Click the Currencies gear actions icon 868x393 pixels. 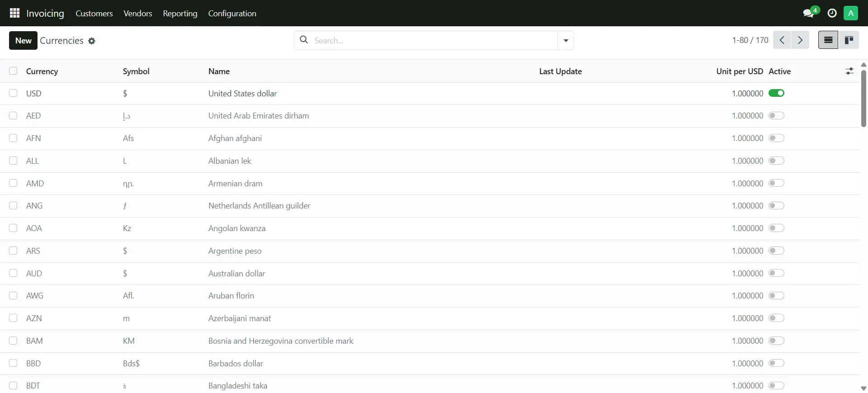92,41
